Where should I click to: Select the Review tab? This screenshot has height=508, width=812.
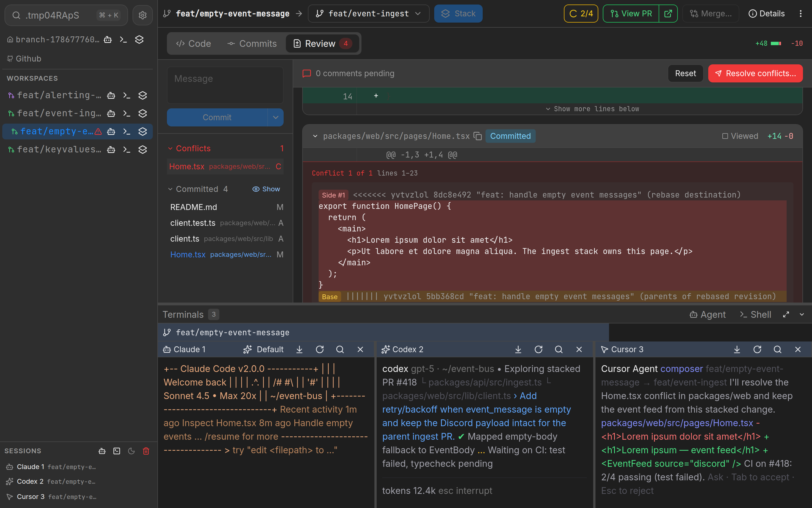(322, 43)
